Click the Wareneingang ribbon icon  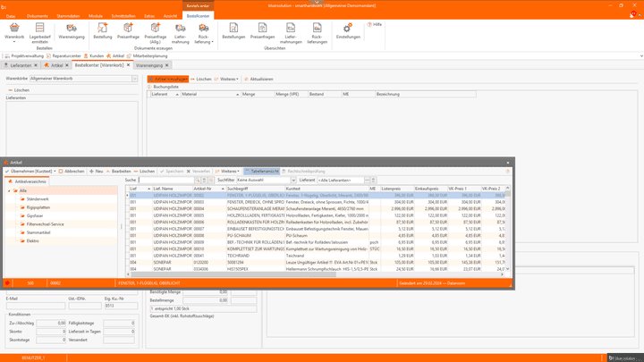(72, 29)
